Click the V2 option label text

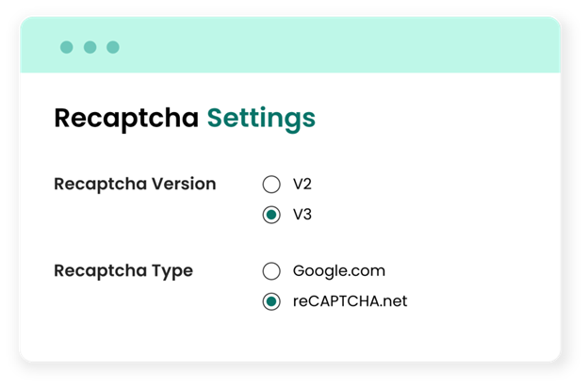click(302, 184)
